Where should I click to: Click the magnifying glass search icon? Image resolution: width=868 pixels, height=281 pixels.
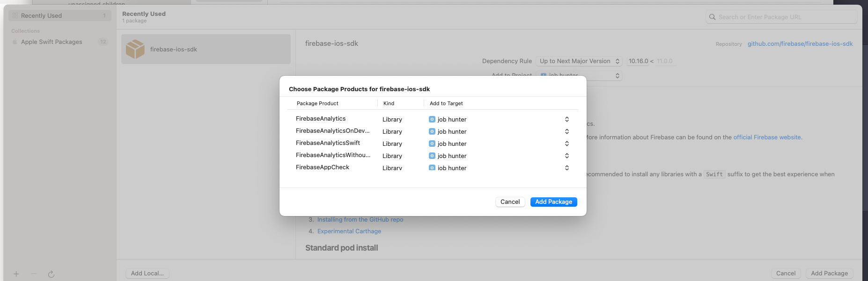[x=712, y=17]
